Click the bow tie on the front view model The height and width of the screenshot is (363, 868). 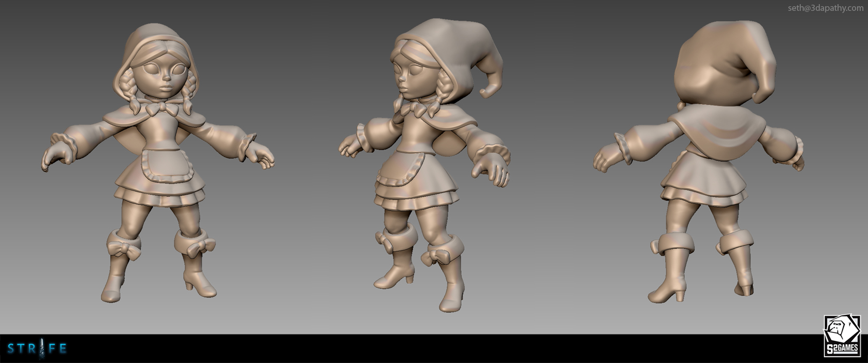pyautogui.click(x=161, y=107)
